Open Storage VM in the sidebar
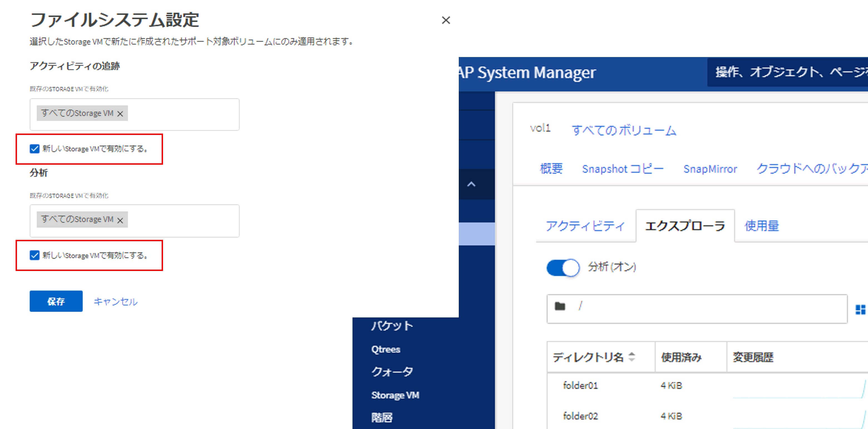This screenshot has height=429, width=868. (395, 395)
